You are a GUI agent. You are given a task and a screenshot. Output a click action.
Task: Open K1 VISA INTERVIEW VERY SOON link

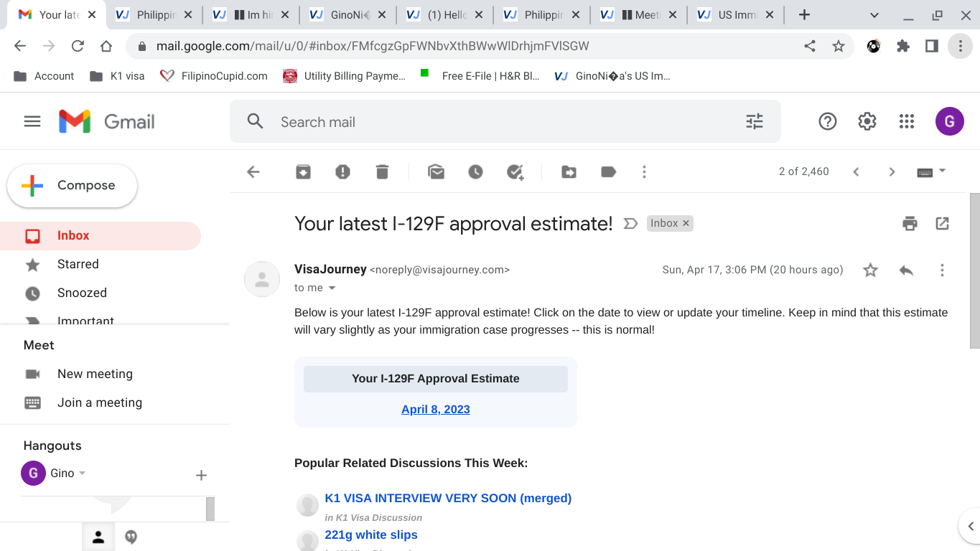click(x=448, y=498)
